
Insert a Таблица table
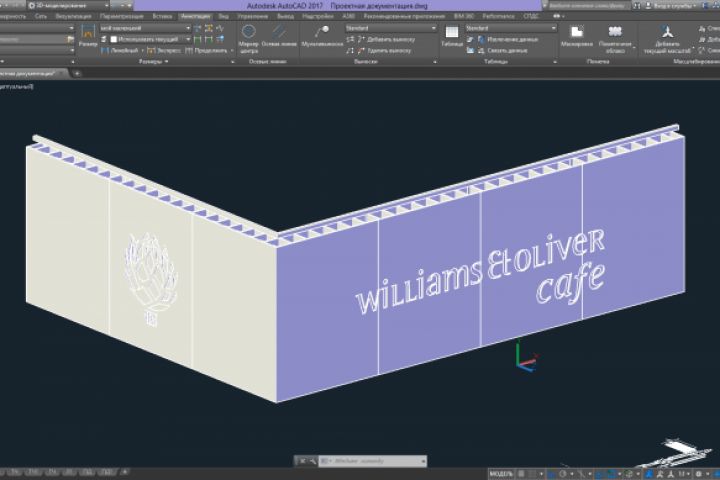452,36
